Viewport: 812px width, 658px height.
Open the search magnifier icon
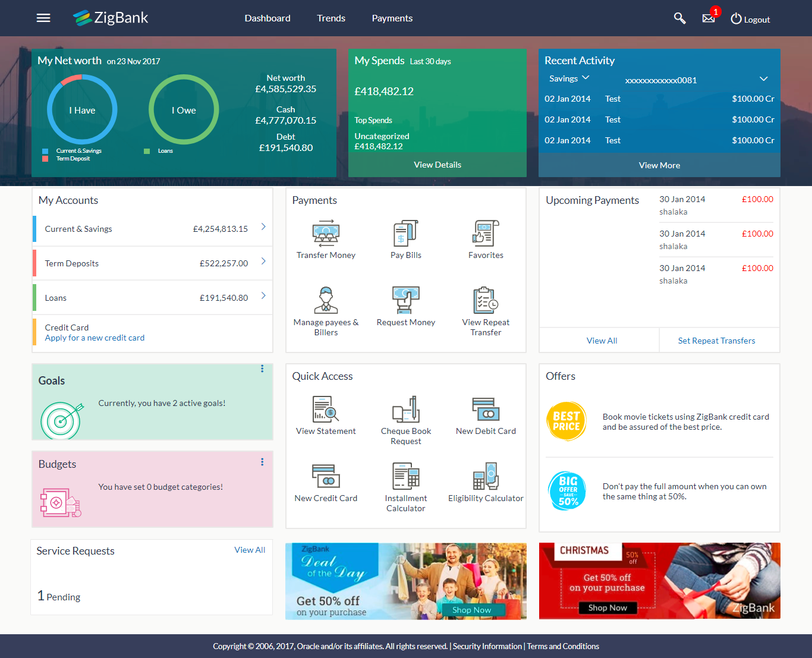[x=679, y=18]
